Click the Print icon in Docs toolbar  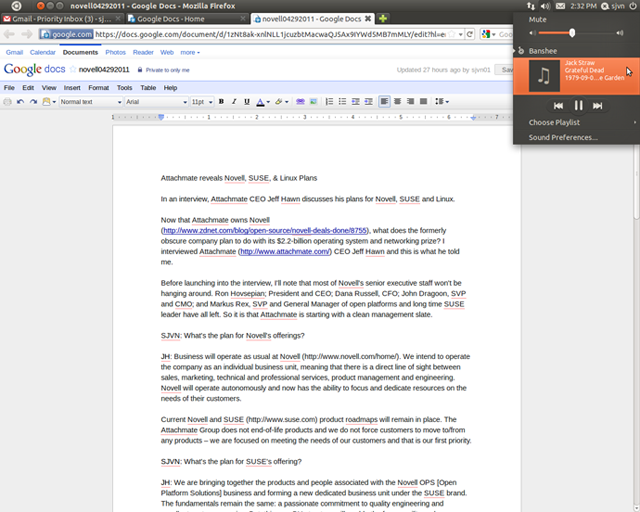[x=7, y=102]
